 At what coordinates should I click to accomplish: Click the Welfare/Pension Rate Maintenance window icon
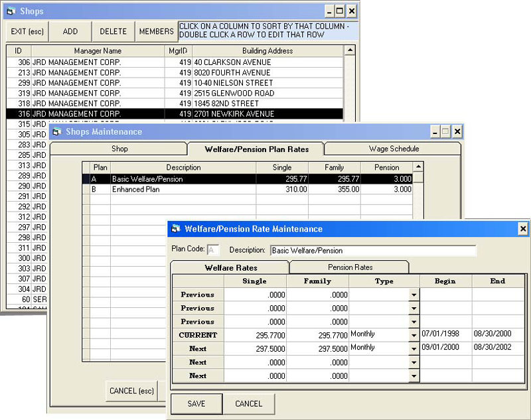(x=176, y=229)
